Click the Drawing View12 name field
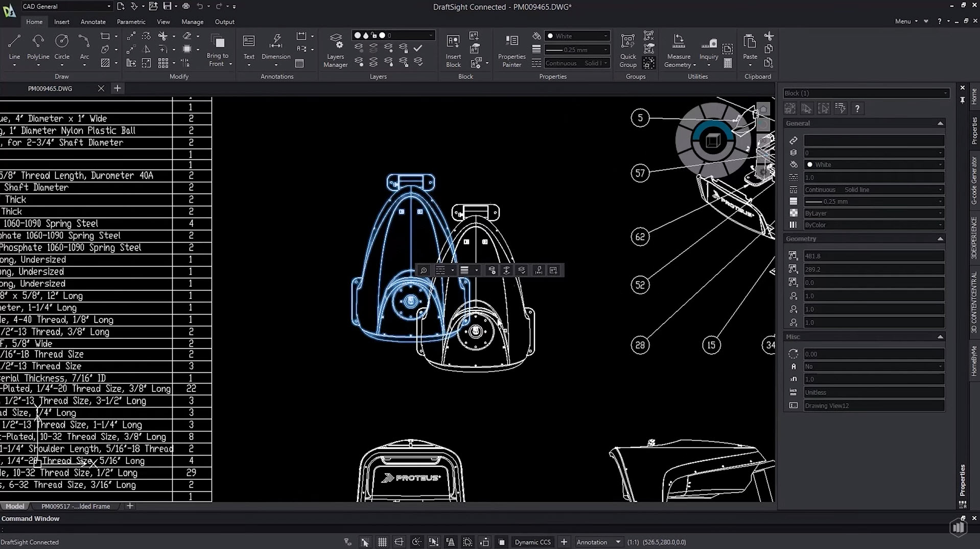This screenshot has width=980, height=549. 873,406
